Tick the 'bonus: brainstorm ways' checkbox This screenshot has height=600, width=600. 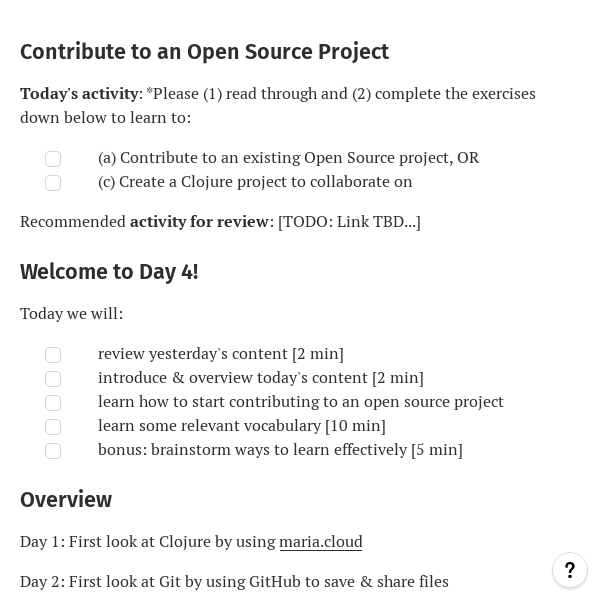point(53,451)
